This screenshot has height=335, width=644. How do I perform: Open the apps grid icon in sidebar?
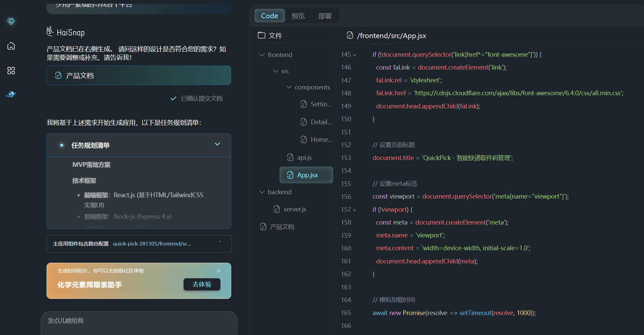(x=11, y=71)
